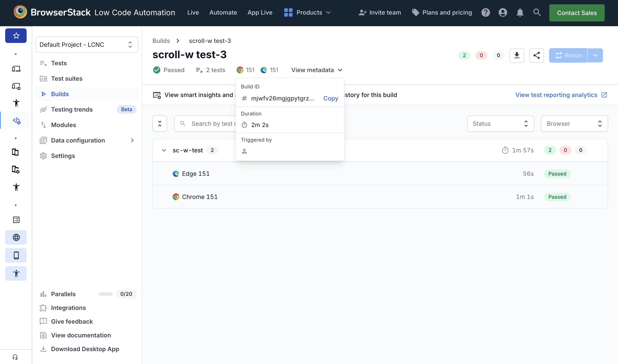The width and height of the screenshot is (618, 364).
Task: Share this build
Action: pyautogui.click(x=537, y=55)
